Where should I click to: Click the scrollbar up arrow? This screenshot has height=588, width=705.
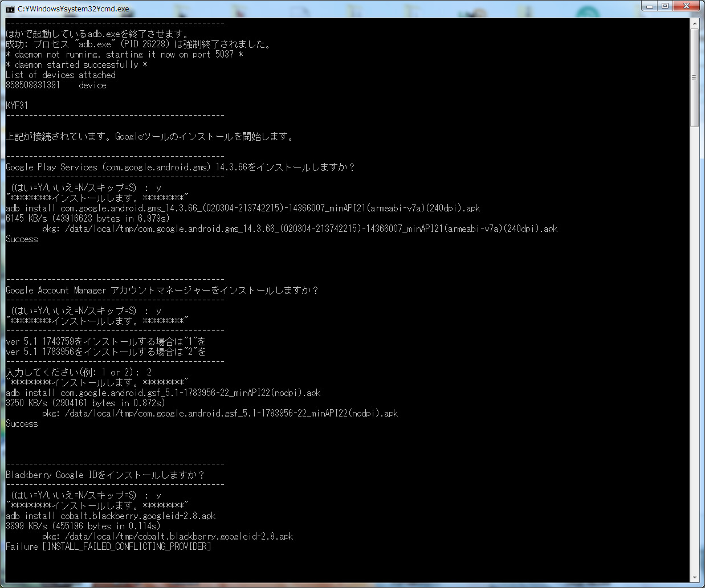pyautogui.click(x=694, y=24)
